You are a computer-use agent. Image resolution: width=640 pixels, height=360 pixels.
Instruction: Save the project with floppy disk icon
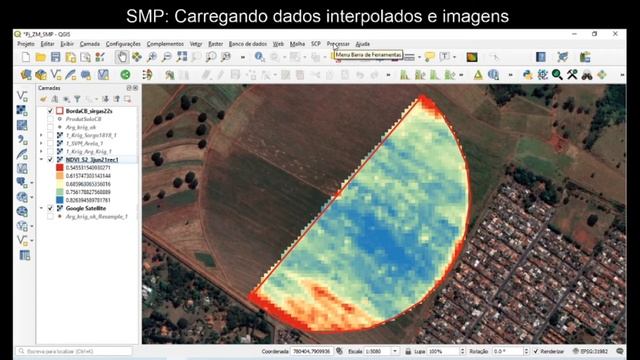(x=56, y=57)
